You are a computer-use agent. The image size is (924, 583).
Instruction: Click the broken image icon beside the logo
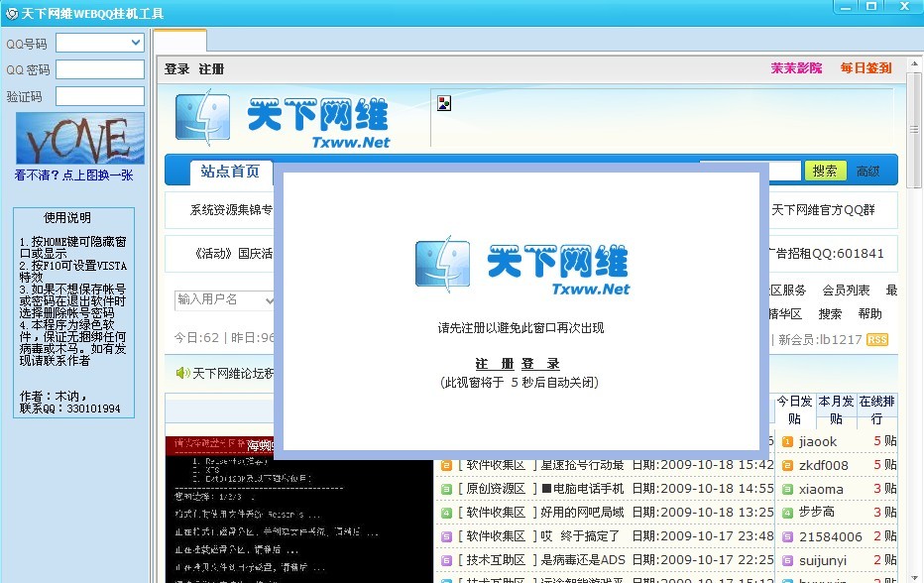444,103
